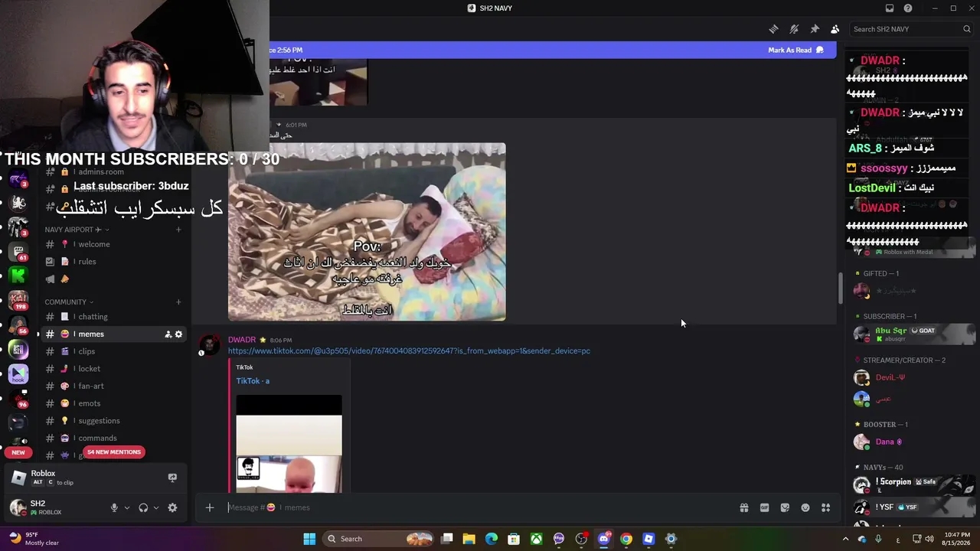The image size is (980, 551).
Task: Open the Discord help icon
Action: (908, 8)
